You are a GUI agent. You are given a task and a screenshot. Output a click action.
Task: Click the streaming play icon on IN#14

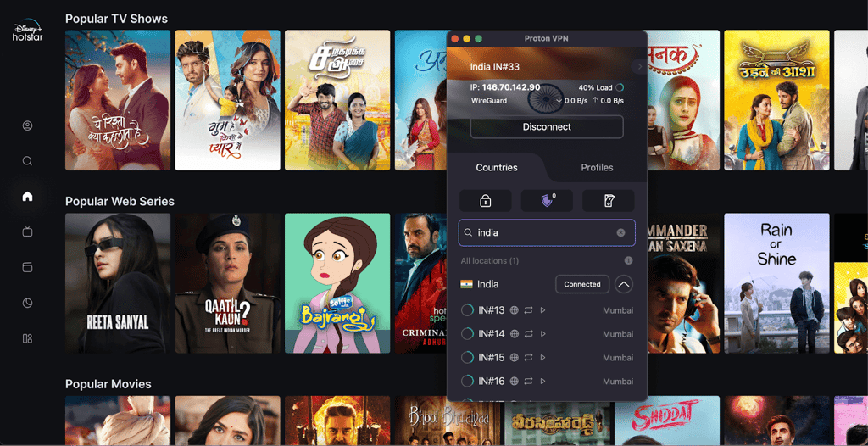click(x=543, y=334)
